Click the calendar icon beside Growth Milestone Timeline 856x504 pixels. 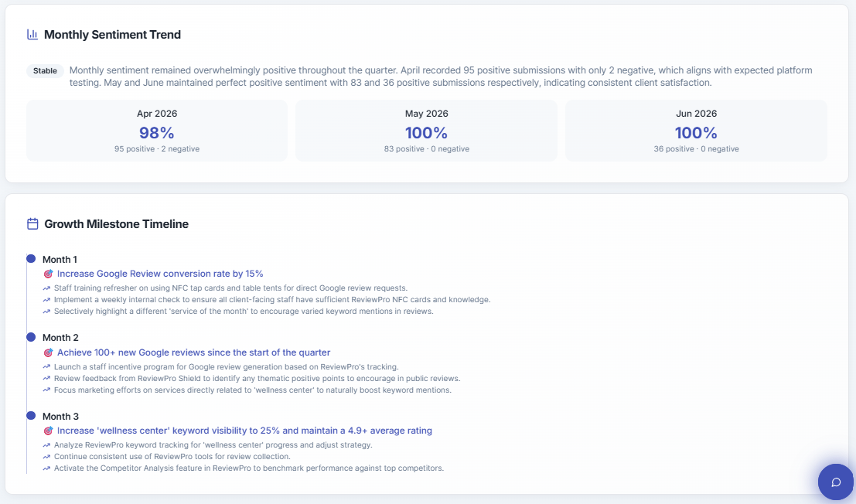click(32, 223)
